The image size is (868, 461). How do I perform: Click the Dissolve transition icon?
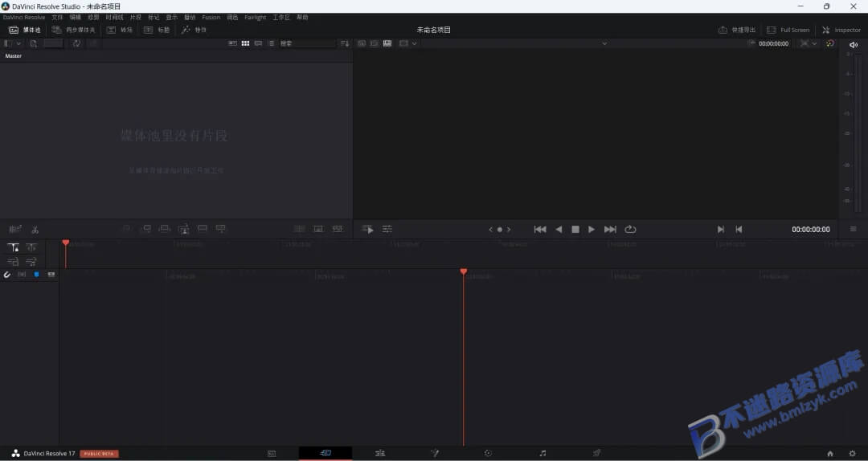[318, 229]
